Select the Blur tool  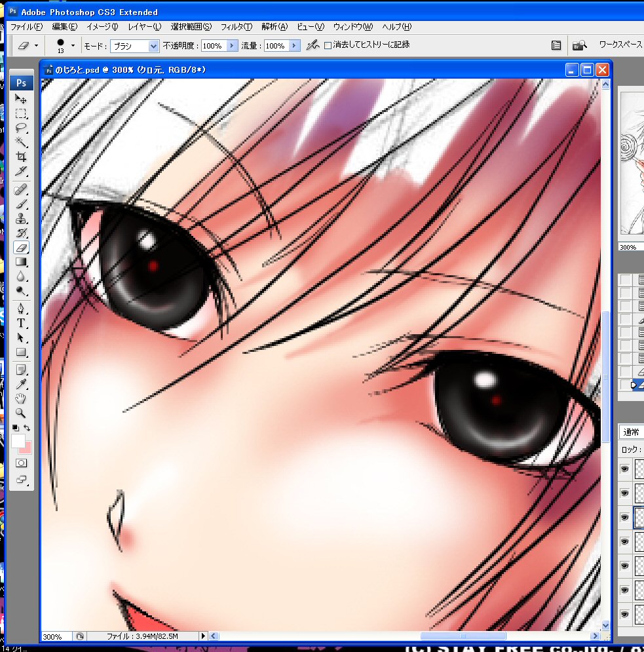pos(20,277)
